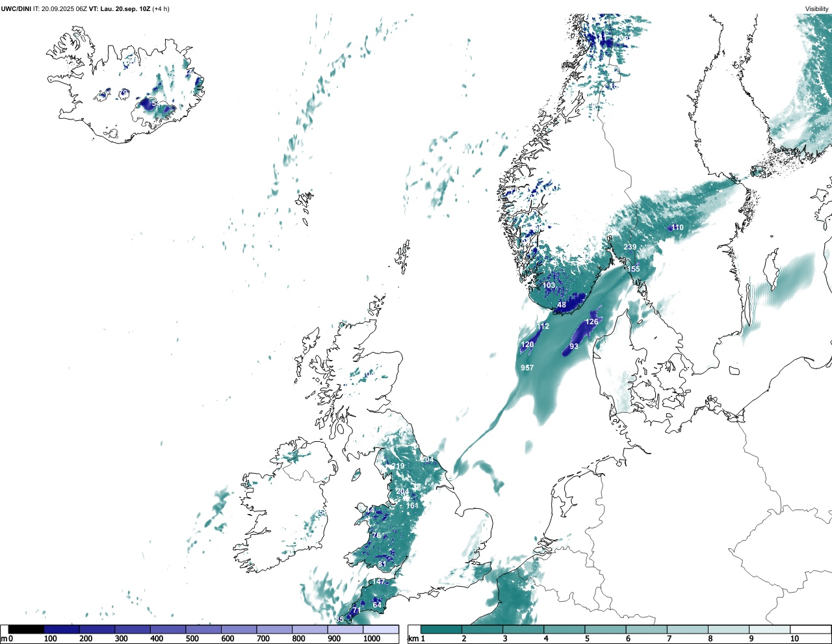Click the '10' tick label on km legend

pyautogui.click(x=795, y=639)
